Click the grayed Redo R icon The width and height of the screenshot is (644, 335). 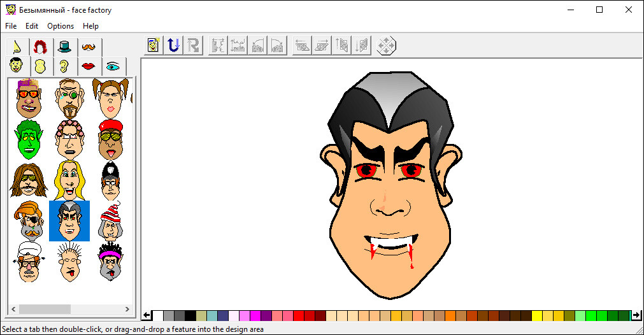coord(193,45)
